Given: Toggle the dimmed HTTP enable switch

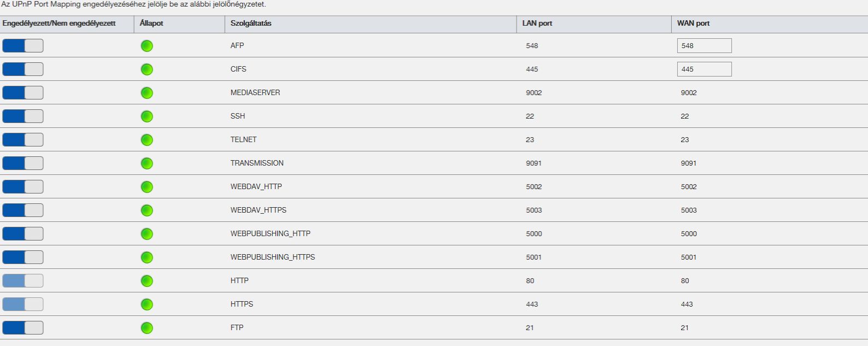Looking at the screenshot, I should [22, 281].
